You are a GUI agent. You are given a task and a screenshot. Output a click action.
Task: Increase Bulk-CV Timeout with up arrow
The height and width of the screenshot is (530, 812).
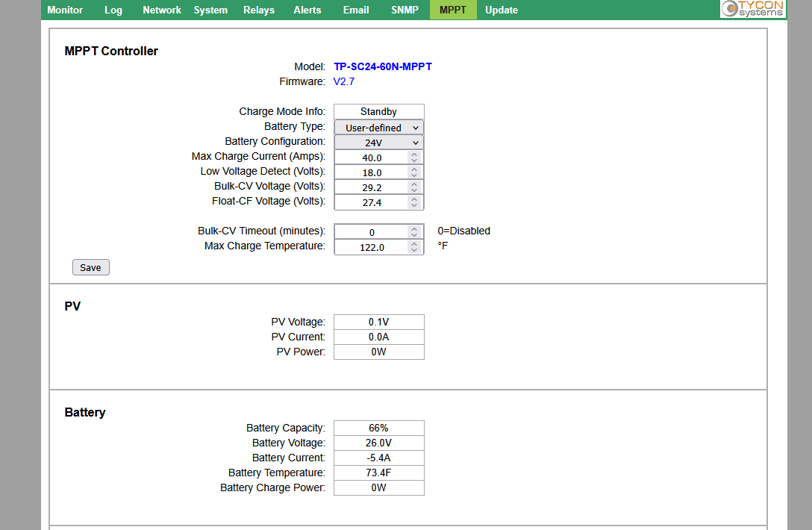pyautogui.click(x=414, y=229)
